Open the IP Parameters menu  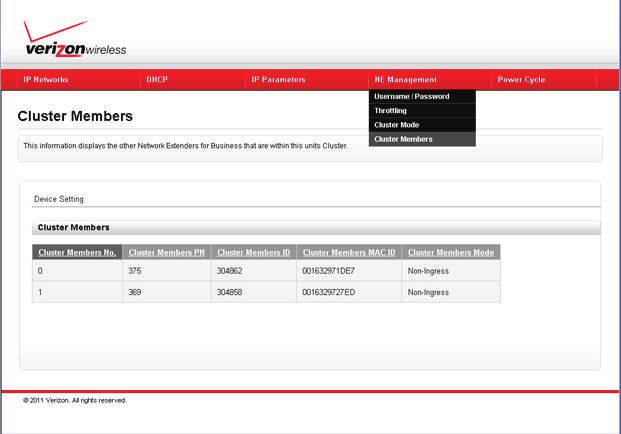point(278,80)
